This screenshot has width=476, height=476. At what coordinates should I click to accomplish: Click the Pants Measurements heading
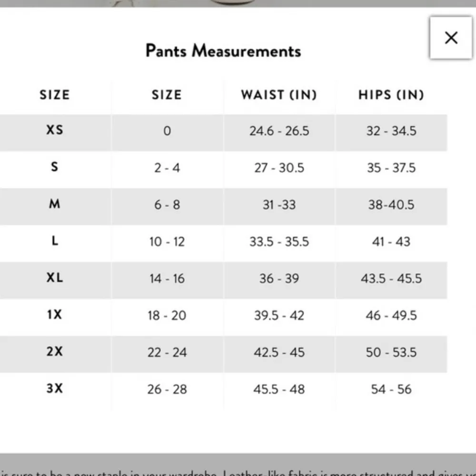(223, 51)
